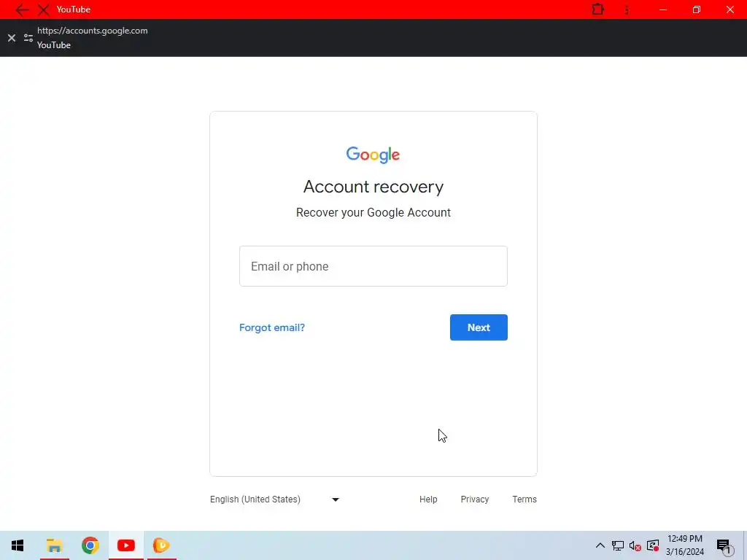Click the Google logo
Viewport: 747px width, 560px height.
pyautogui.click(x=373, y=155)
